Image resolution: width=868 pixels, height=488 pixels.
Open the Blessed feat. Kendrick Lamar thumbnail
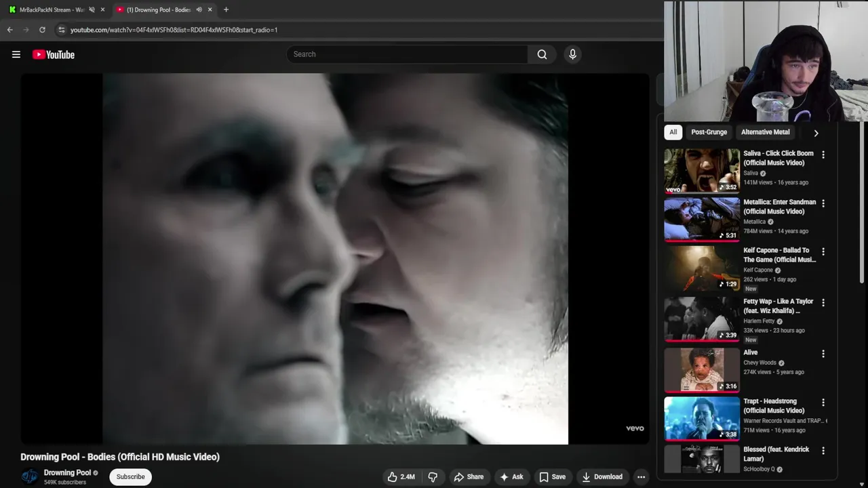[702, 459]
